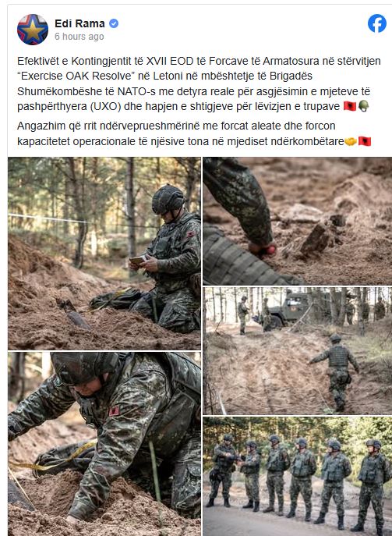
Task: Click the helmet emoji in the post
Action: coord(364,106)
